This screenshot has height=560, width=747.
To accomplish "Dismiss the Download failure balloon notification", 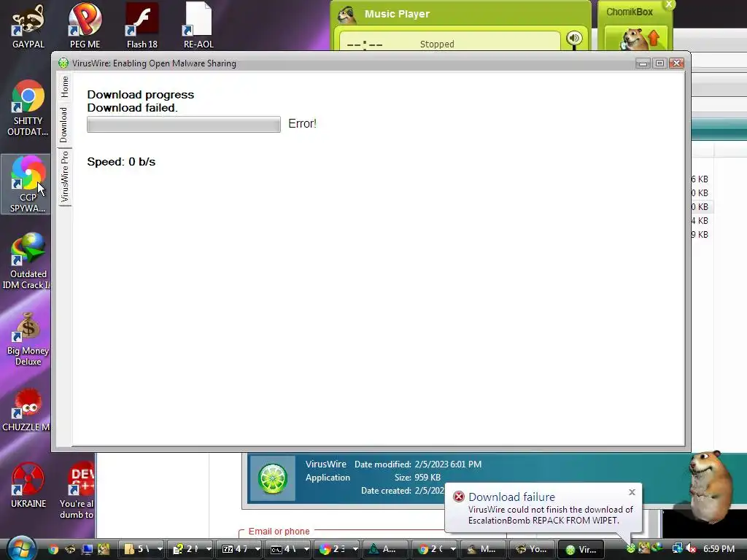I will point(632,492).
